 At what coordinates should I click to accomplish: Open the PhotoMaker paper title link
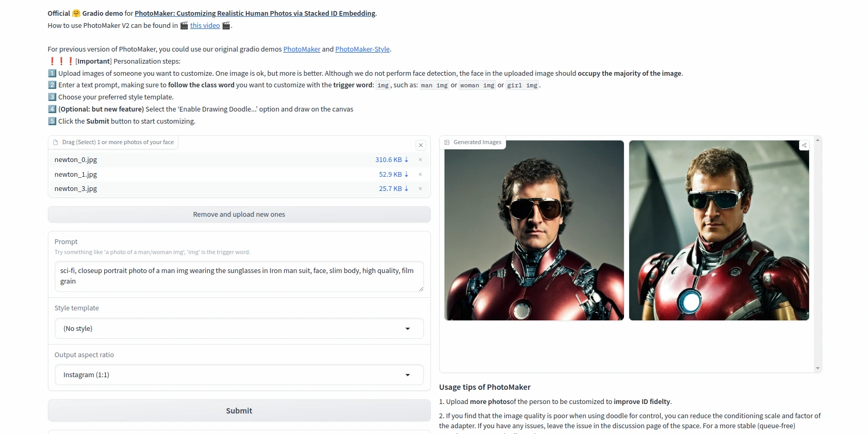[x=255, y=14]
